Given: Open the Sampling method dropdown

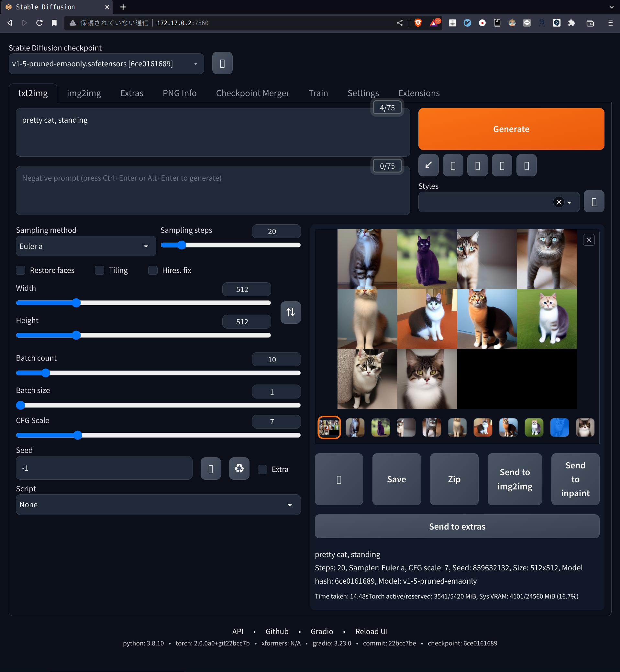Looking at the screenshot, I should click(85, 246).
